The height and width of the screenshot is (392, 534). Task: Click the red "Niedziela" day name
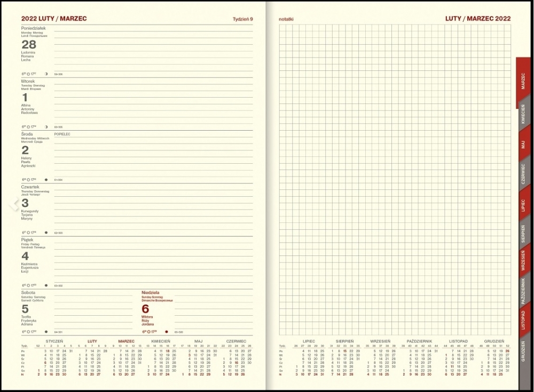tap(151, 293)
